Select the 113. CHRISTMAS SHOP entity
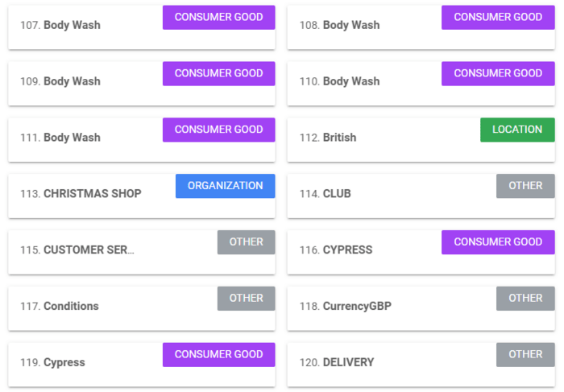Screen dimensions: 564x392 pyautogui.click(x=142, y=196)
